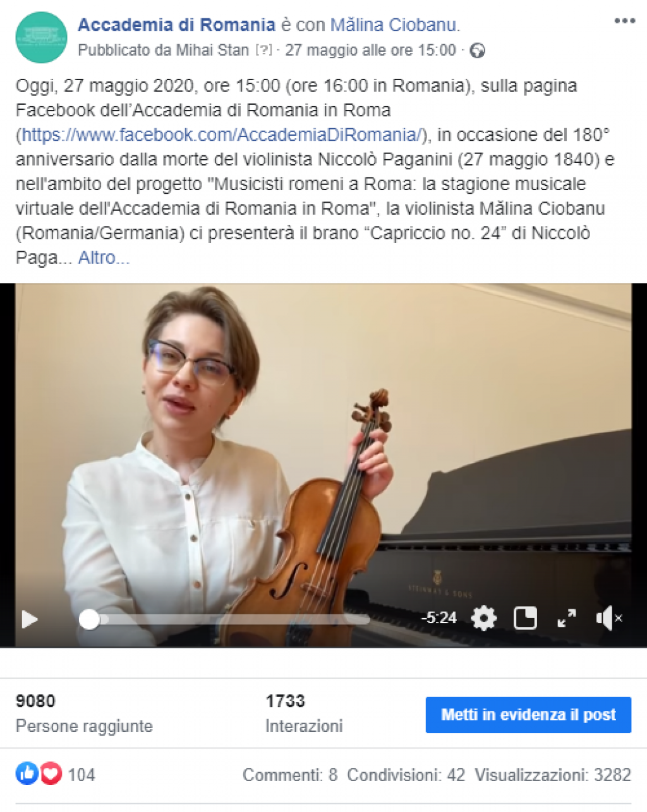Click the video progress slider handle
This screenshot has width=647, height=812.
pyautogui.click(x=89, y=619)
